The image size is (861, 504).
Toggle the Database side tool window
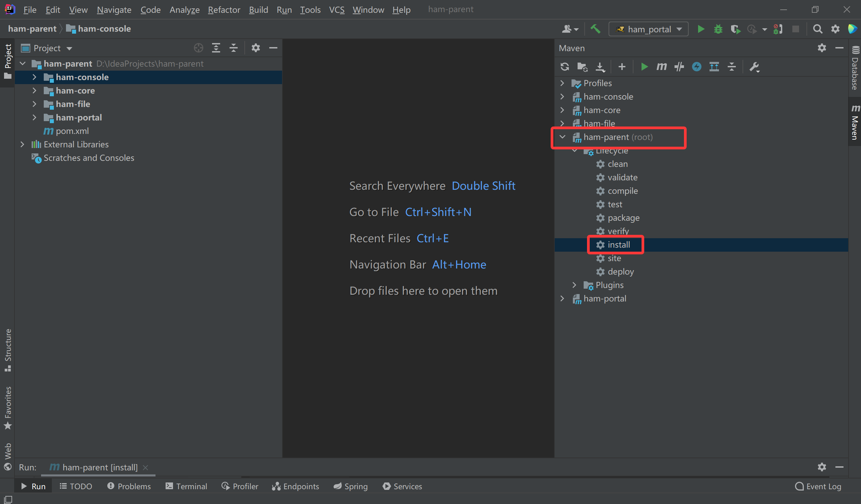tap(855, 68)
